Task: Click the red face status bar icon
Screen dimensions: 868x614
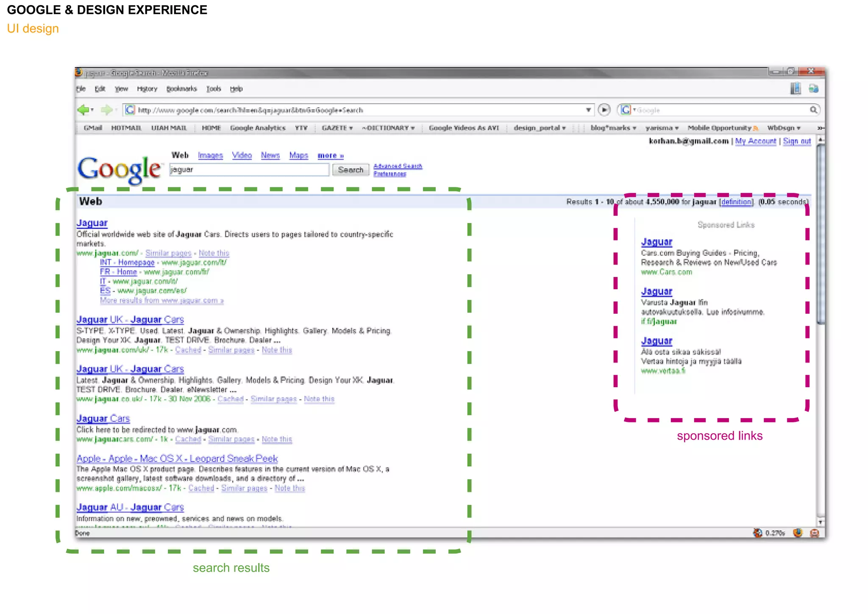Action: 814,533
